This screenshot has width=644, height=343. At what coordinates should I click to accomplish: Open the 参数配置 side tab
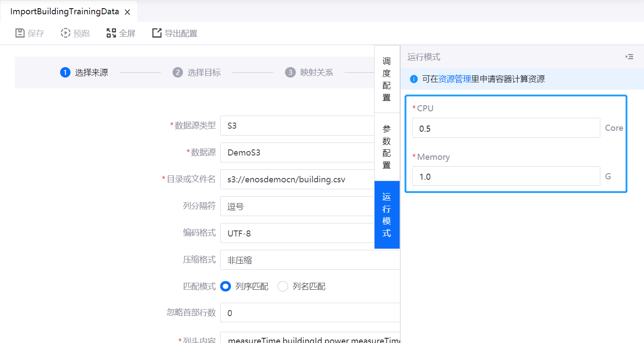[x=387, y=147]
